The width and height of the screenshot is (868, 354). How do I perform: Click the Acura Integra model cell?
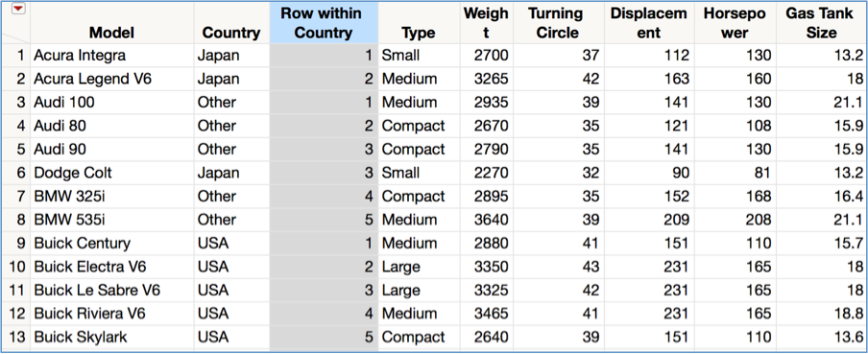point(80,56)
